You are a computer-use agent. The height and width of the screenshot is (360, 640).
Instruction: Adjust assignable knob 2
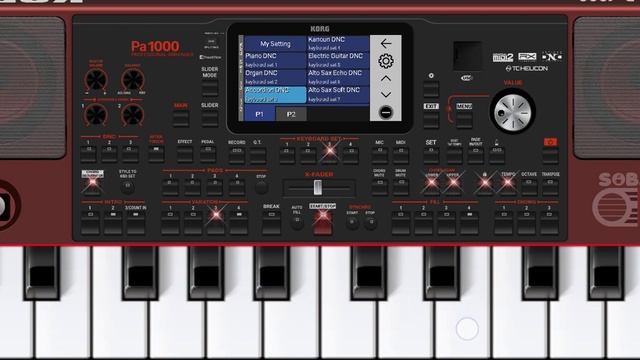point(133,115)
